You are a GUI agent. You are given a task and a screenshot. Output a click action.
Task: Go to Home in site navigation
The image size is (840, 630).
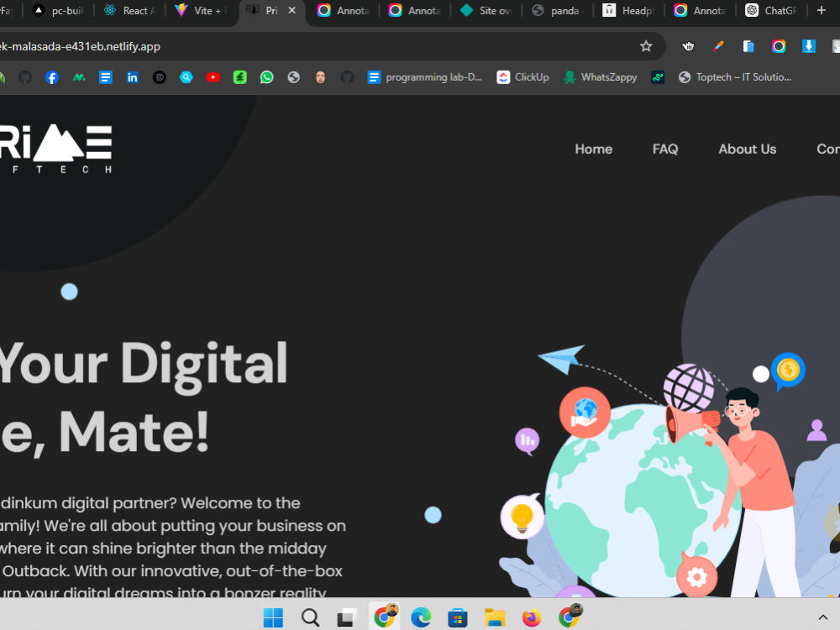[594, 149]
